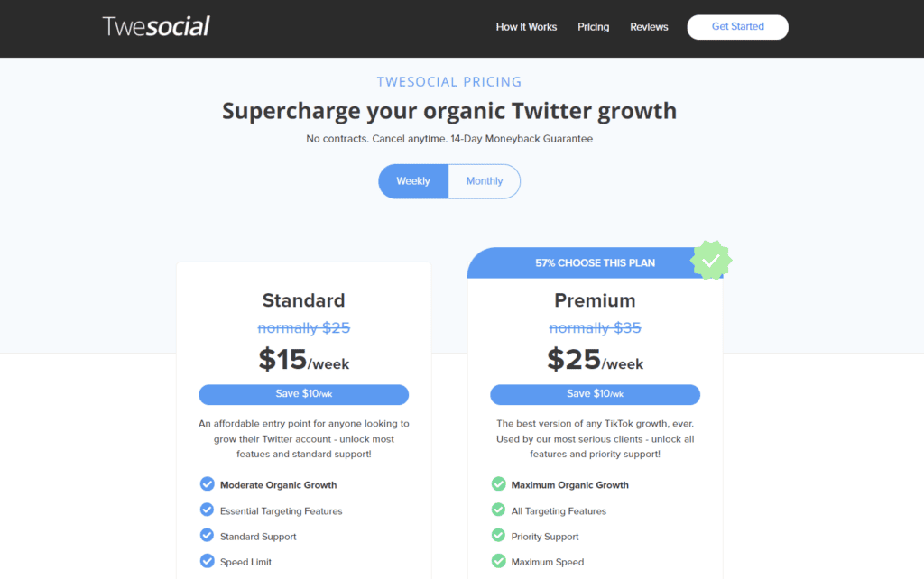
Task: Click the Standard Support check icon
Action: (207, 536)
